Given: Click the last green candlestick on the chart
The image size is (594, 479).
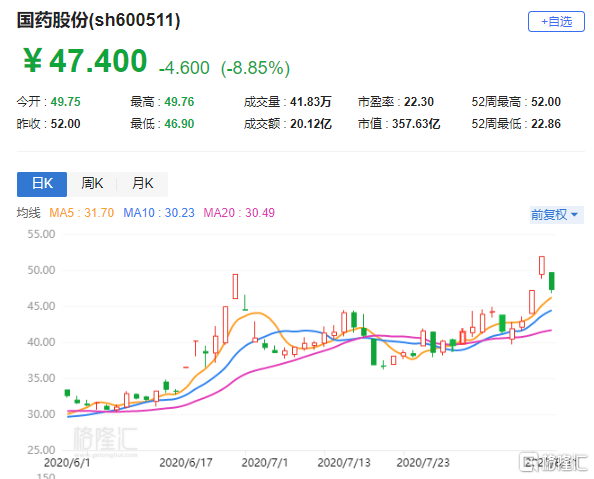Looking at the screenshot, I should pos(552,281).
